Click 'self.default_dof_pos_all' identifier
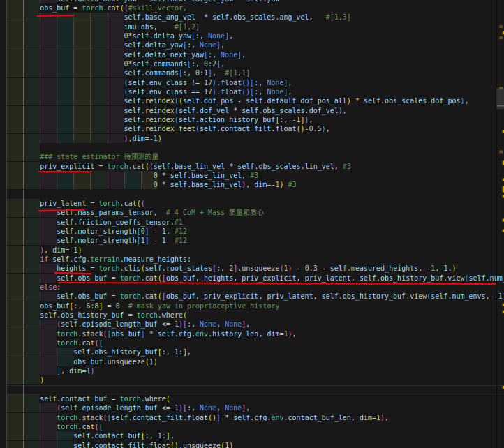504x448 pixels. click(296, 101)
